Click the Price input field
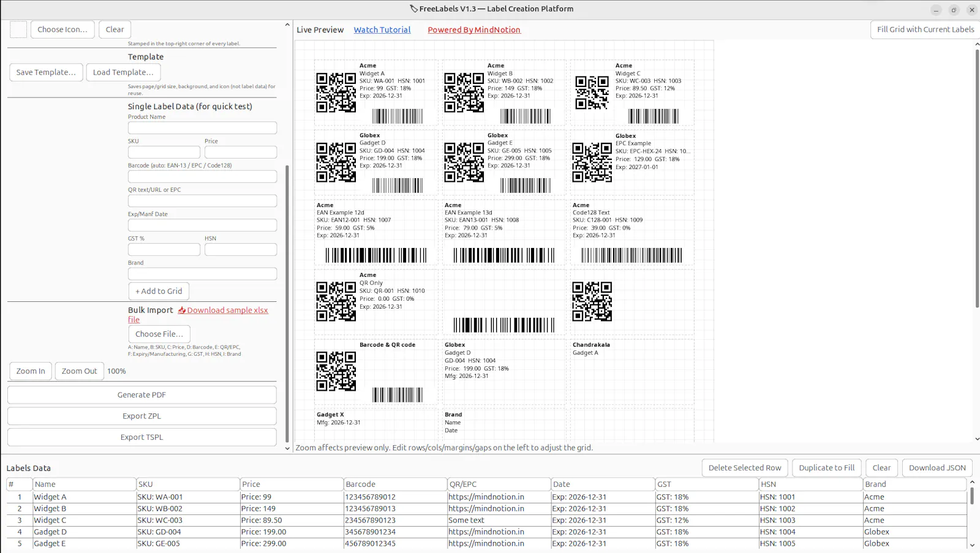The height and width of the screenshot is (553, 980). point(241,152)
